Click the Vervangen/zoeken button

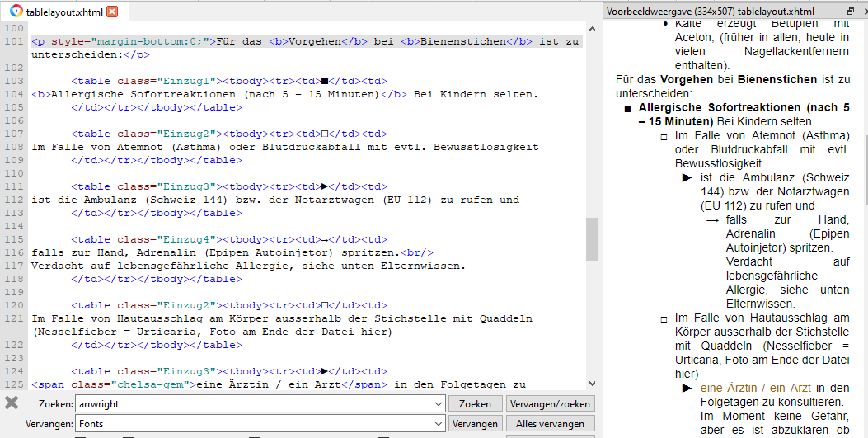[550, 403]
